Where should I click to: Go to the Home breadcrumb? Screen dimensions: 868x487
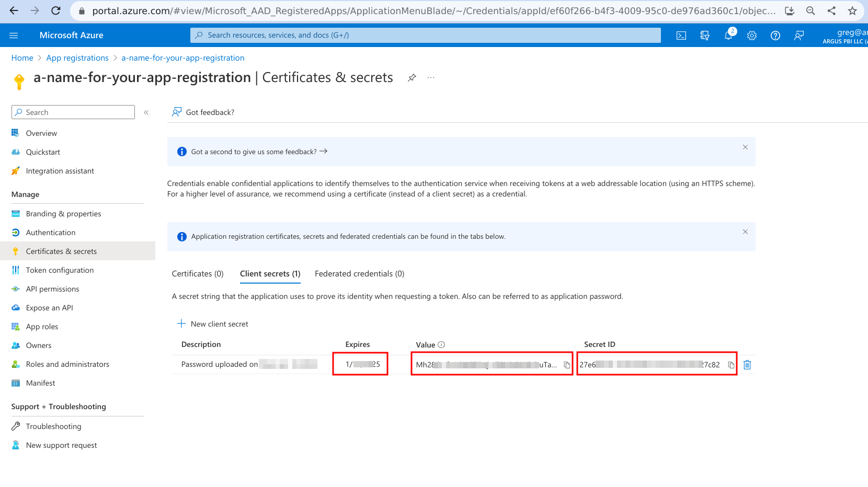pos(22,58)
